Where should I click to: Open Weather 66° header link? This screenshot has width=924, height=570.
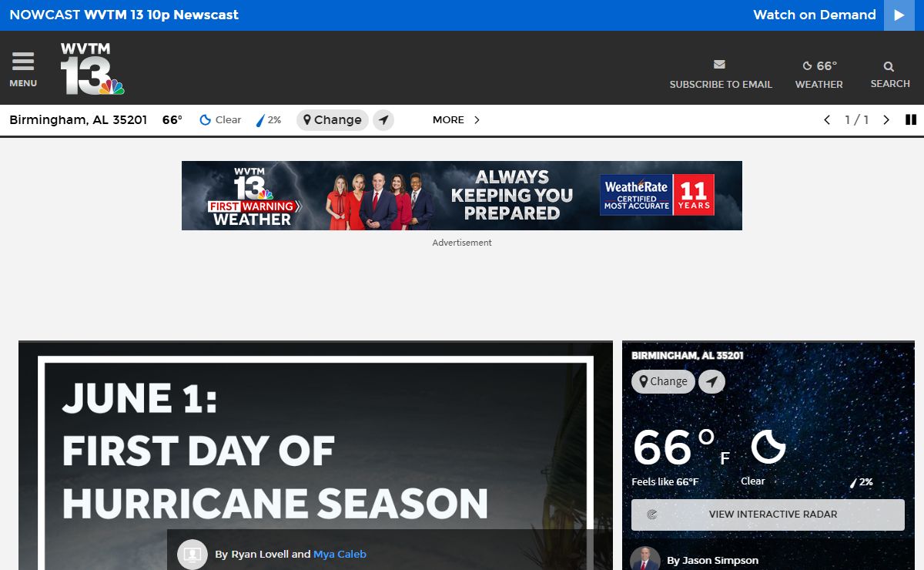coord(819,75)
